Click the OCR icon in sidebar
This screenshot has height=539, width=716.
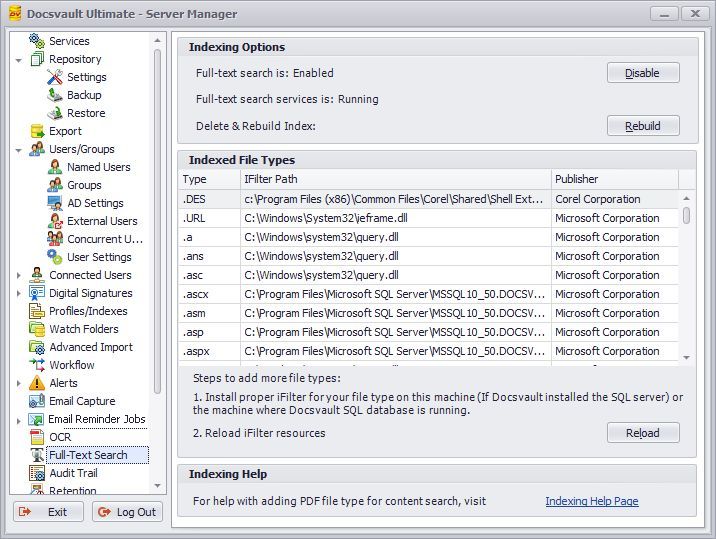(37, 437)
